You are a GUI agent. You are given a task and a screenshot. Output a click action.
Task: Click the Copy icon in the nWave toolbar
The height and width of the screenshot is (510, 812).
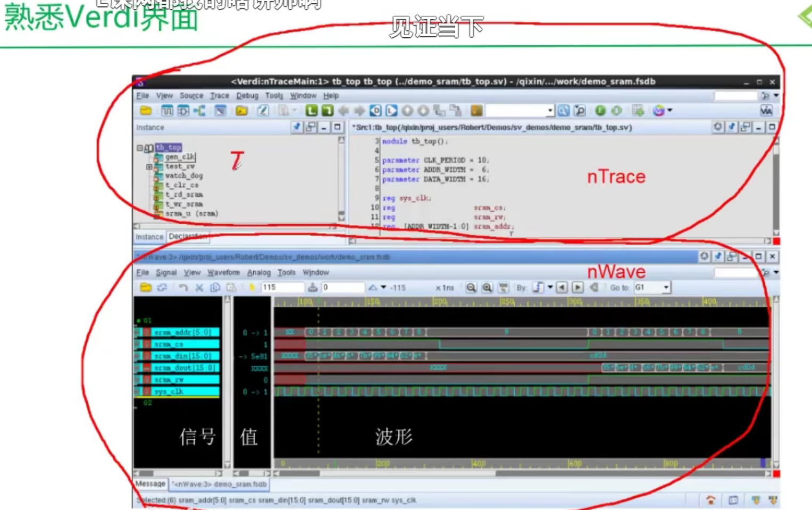tap(215, 288)
